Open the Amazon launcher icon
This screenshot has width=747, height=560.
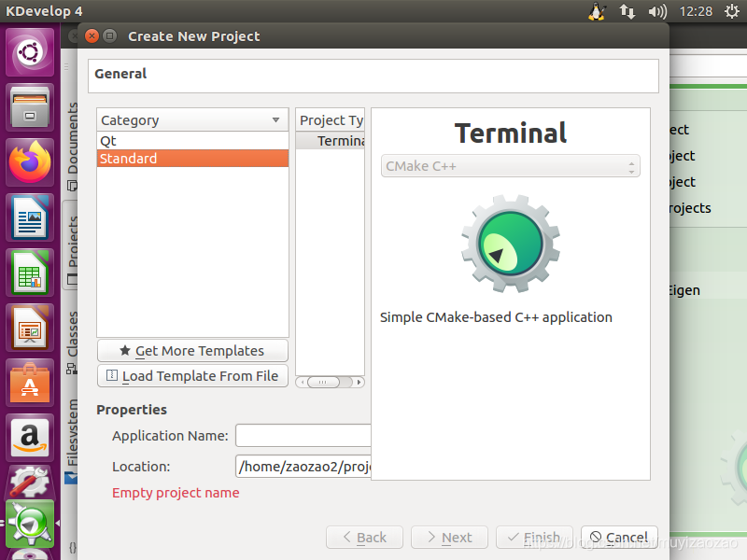pyautogui.click(x=30, y=438)
